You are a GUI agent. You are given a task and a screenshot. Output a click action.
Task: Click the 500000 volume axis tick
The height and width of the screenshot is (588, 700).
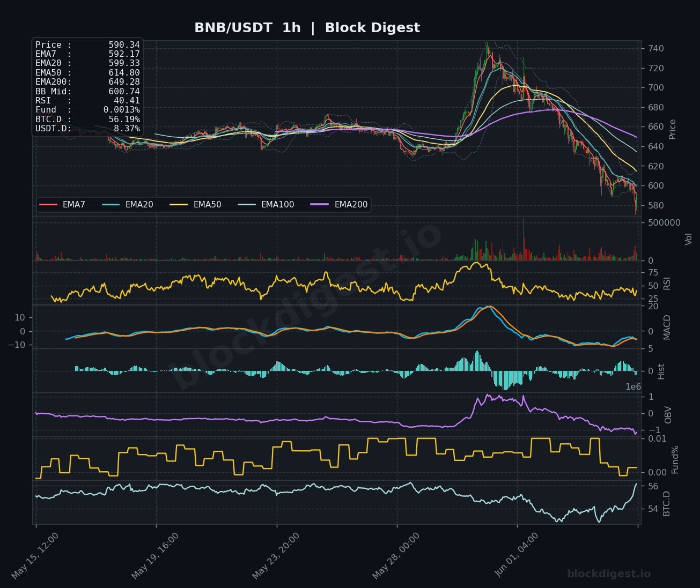665,223
